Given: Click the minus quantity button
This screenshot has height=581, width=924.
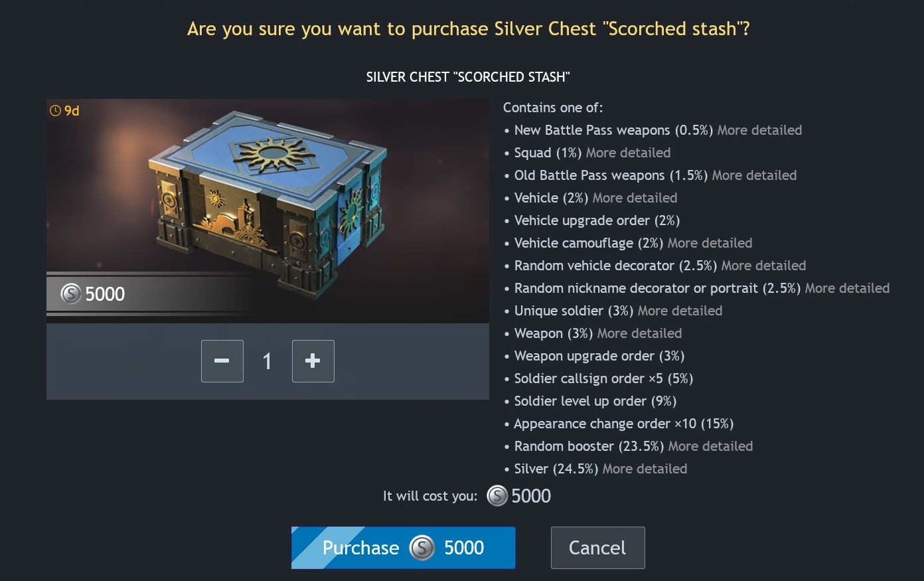Looking at the screenshot, I should 222,361.
